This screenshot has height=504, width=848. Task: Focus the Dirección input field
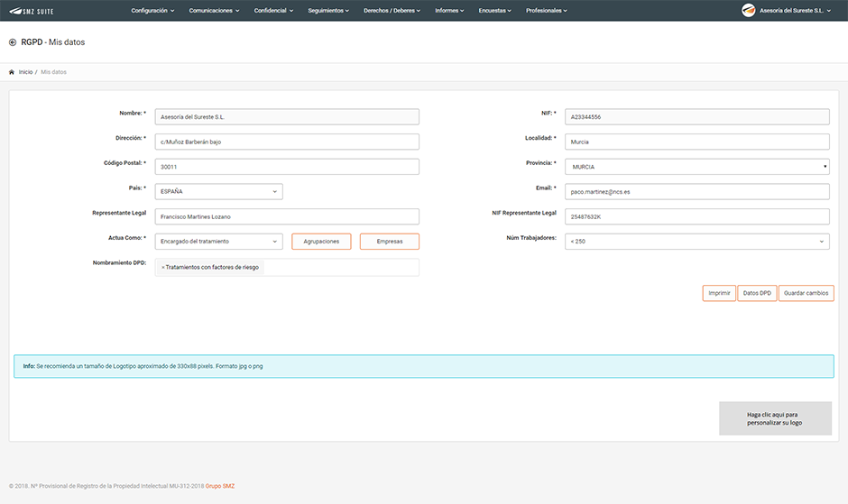(287, 142)
